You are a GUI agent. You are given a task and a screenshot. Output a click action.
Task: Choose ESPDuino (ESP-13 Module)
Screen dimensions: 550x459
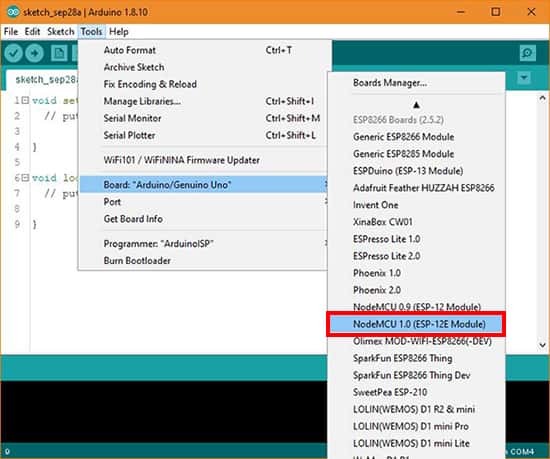[416, 171]
